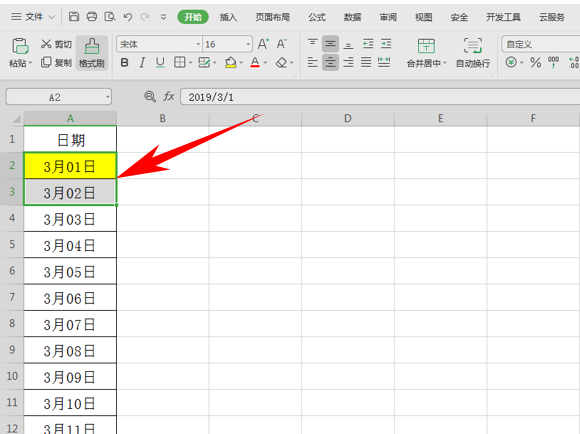
Task: Click the Auto wrap text icon
Action: tap(473, 53)
